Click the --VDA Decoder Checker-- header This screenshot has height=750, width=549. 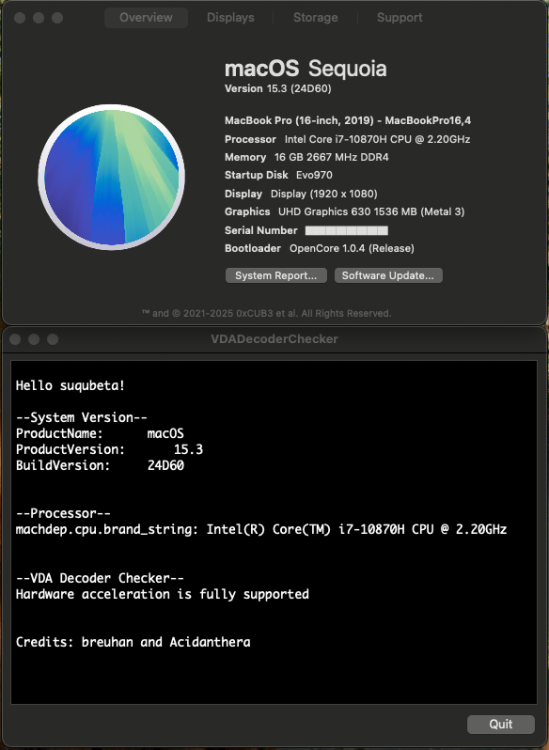tap(99, 578)
